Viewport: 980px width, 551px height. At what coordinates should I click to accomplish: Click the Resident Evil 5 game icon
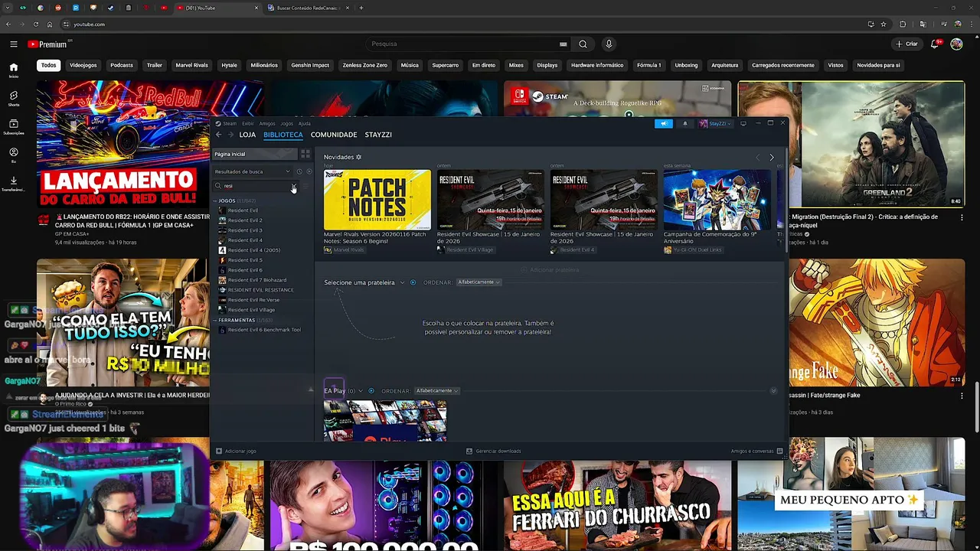point(222,260)
